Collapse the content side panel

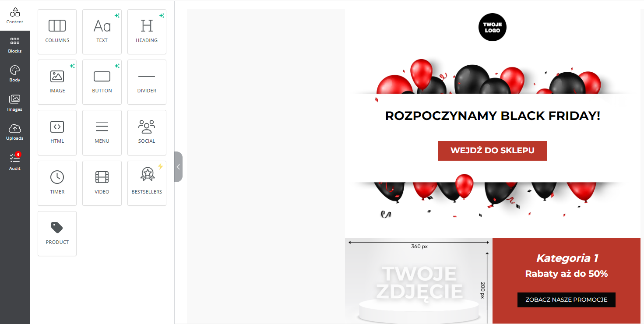point(178,167)
